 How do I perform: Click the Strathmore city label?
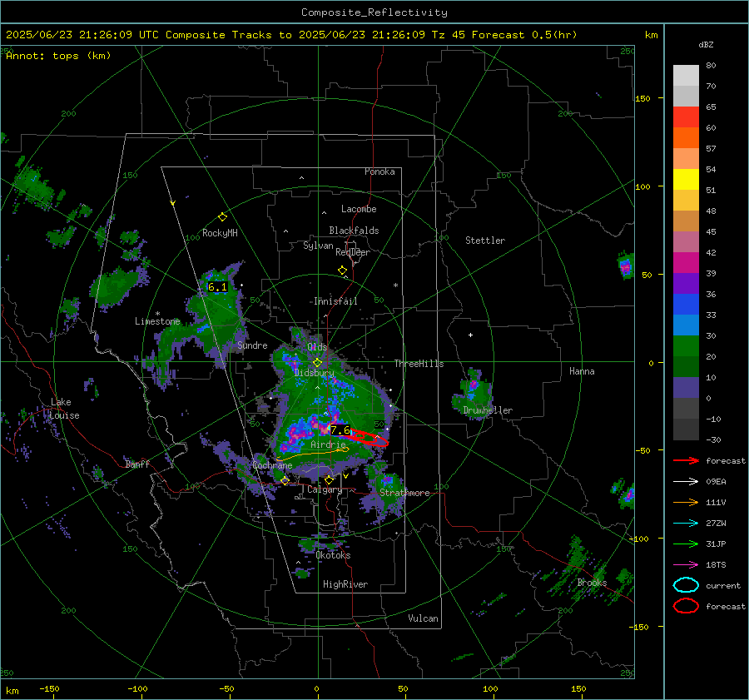click(404, 493)
